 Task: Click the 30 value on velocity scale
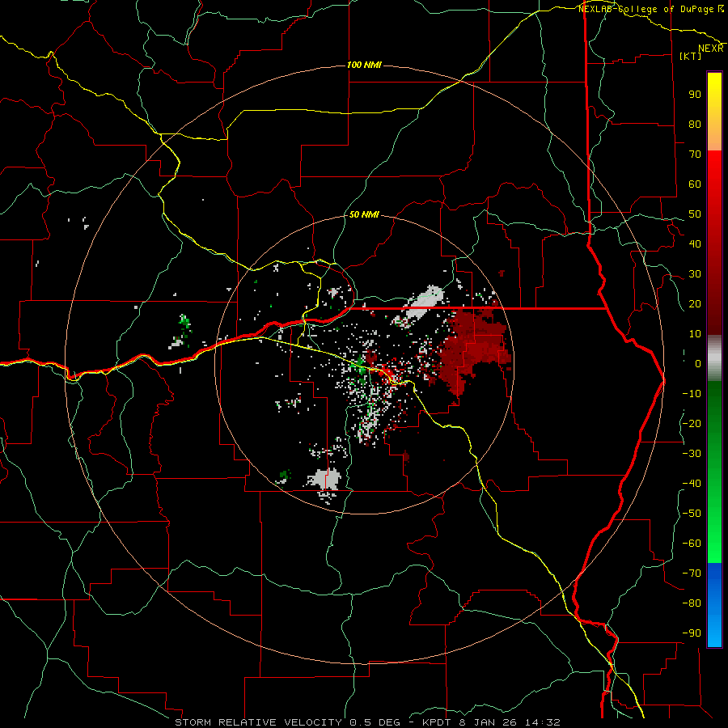coord(695,274)
